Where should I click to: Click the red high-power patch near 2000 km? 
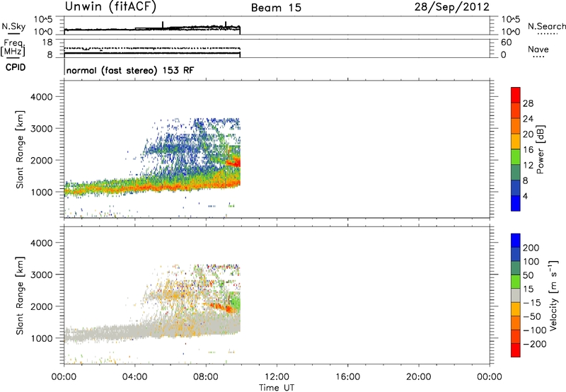click(234, 162)
